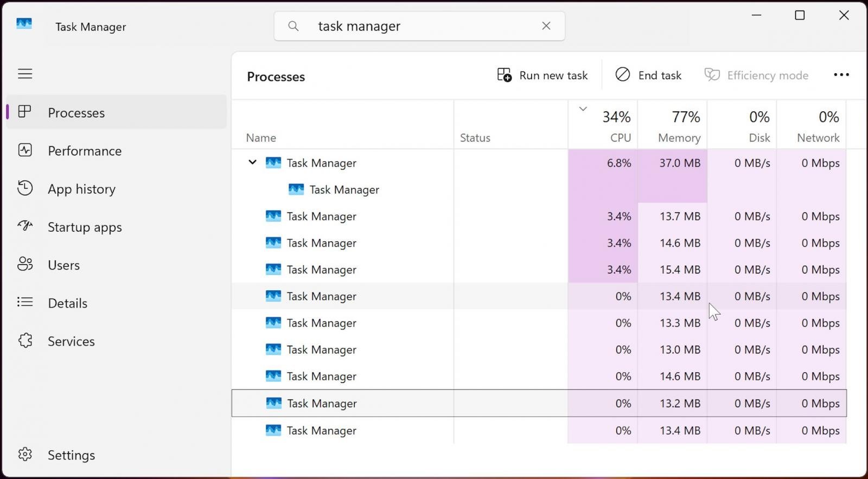
Task: Click the Users people icon
Action: point(25,265)
